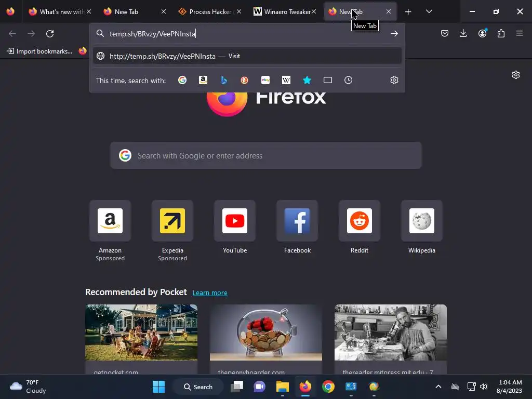Search this time with Wikipedia icon

pos(286,80)
